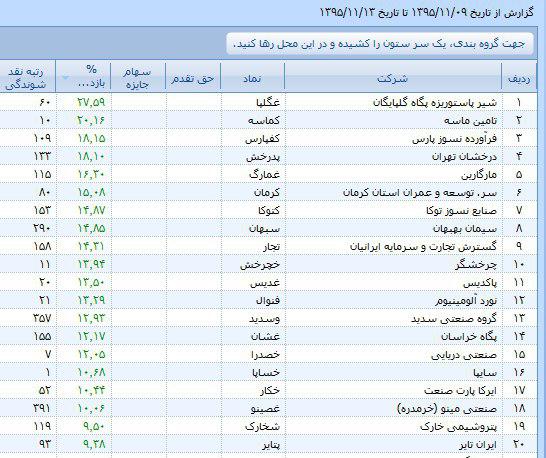Click return value ۲۰,۱۶
Image resolution: width=546 pixels, height=458 pixels.
click(91, 120)
